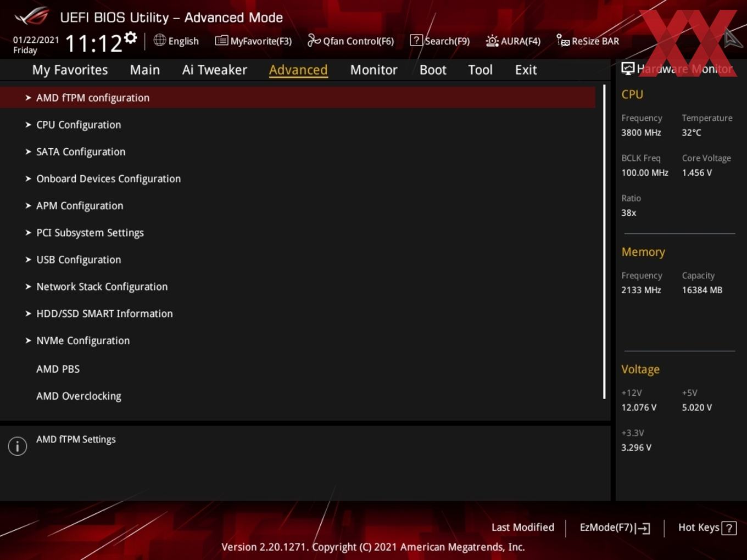The width and height of the screenshot is (747, 560).
Task: Switch to Exit tab
Action: [526, 70]
